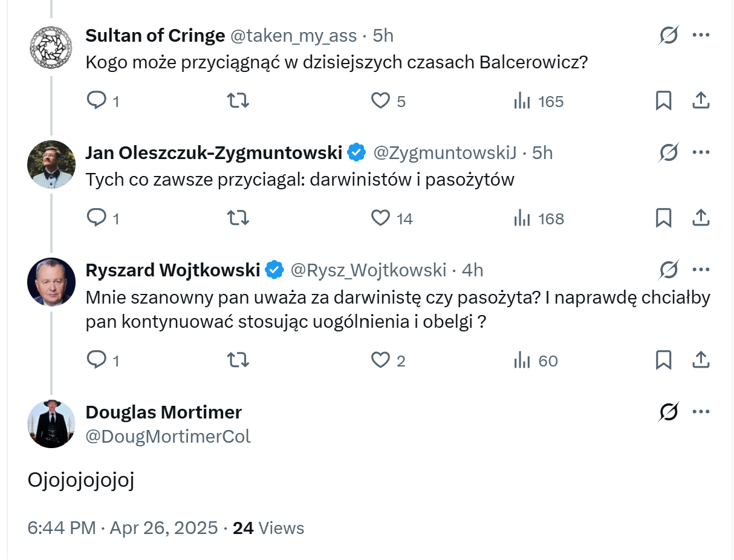
Task: Click Ryszard Wojtkowski's profile avatar
Action: click(x=51, y=282)
